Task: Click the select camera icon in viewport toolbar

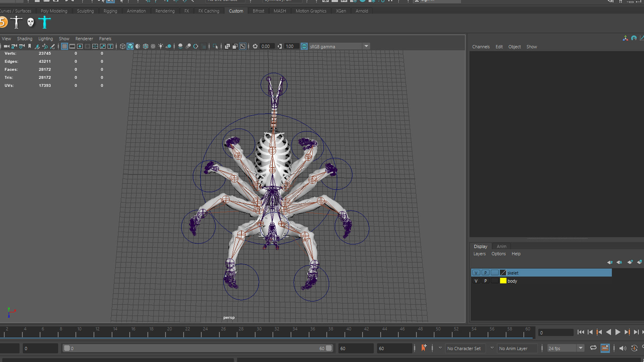Action: click(6, 46)
